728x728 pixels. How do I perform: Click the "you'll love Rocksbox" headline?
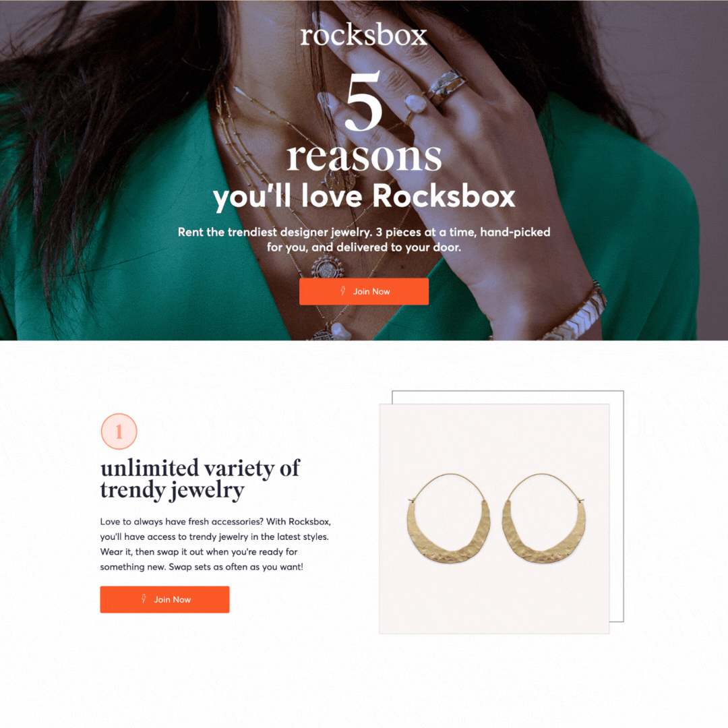[364, 197]
